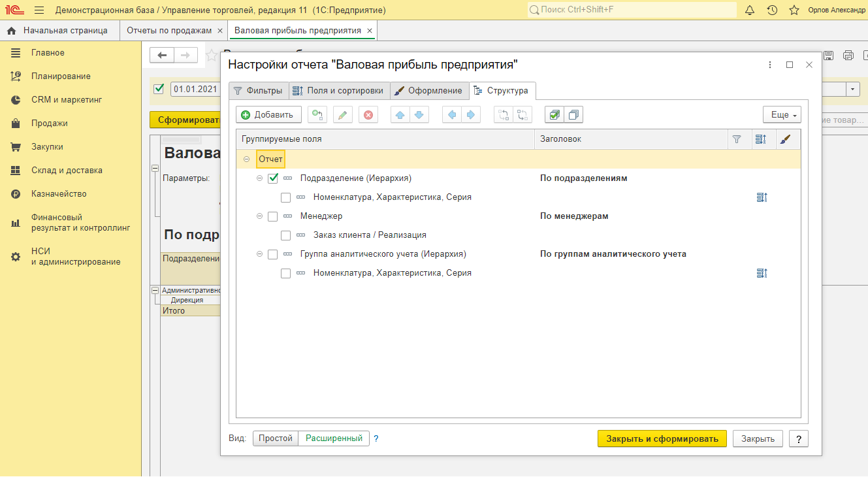This screenshot has height=477, width=868.
Task: Click the pencil edit icon in toolbar
Action: coord(342,115)
